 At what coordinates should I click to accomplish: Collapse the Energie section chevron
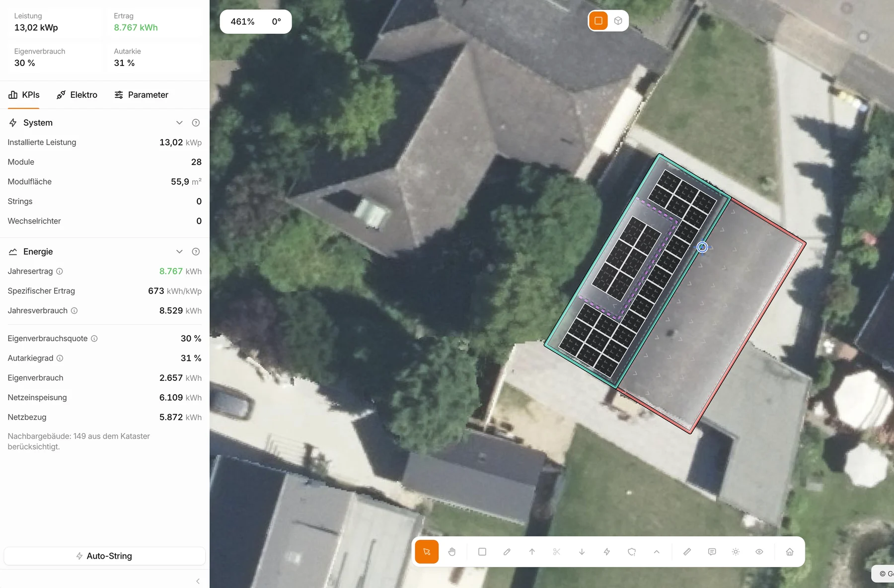(179, 252)
